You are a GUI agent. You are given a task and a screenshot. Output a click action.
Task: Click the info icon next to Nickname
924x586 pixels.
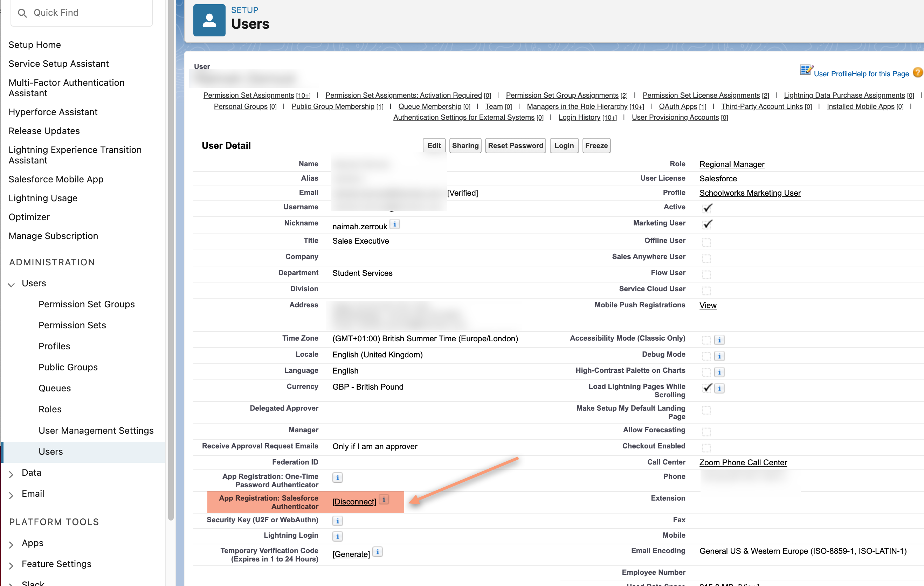394,224
